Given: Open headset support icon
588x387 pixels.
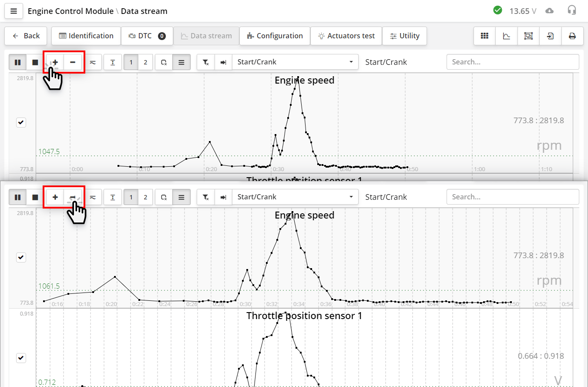Looking at the screenshot, I should click(x=572, y=10).
